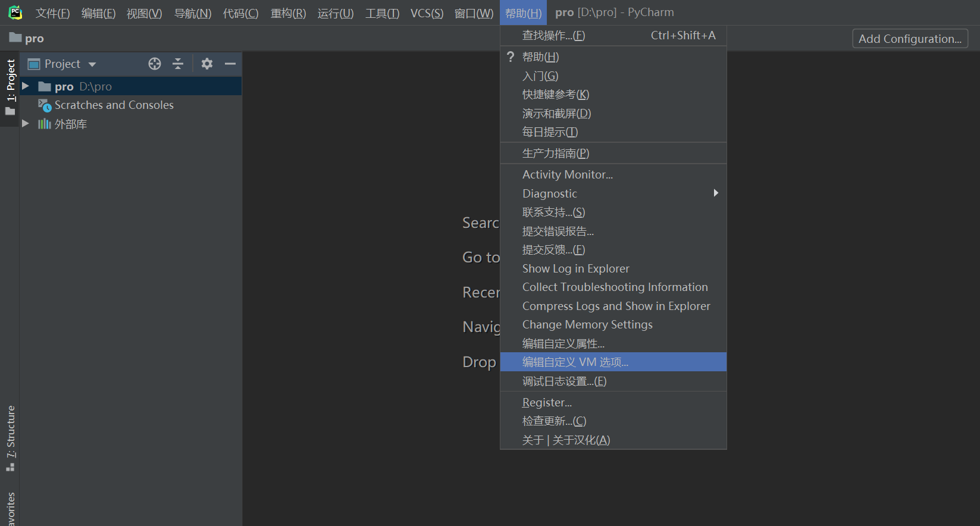Image resolution: width=980 pixels, height=526 pixels.
Task: Expand the pro D:\pro tree node
Action: [26, 86]
